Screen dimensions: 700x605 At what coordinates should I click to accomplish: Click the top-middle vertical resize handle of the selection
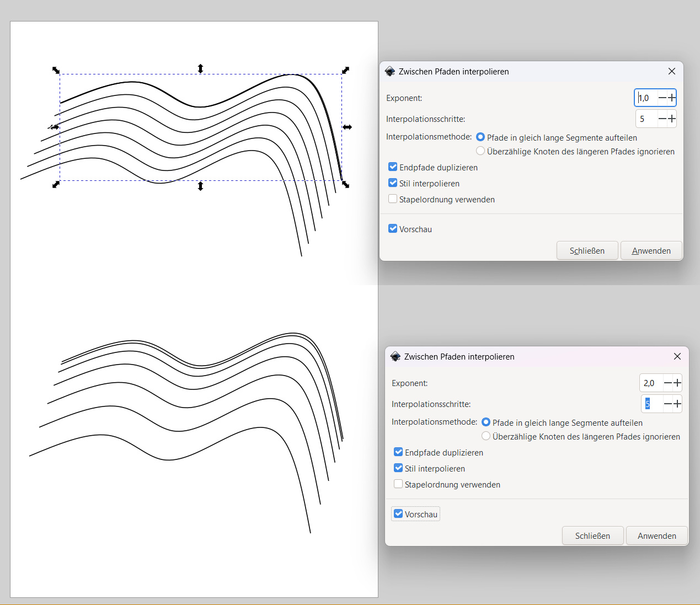200,68
